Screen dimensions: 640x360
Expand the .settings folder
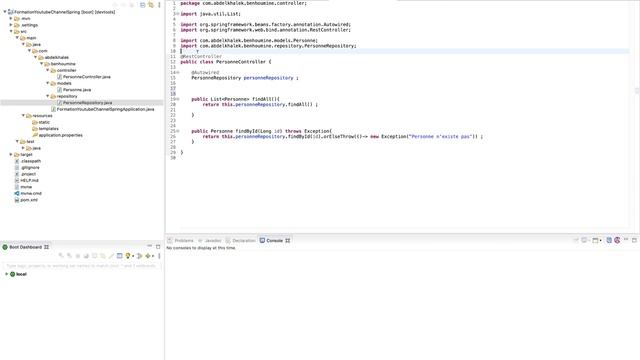tap(11, 25)
